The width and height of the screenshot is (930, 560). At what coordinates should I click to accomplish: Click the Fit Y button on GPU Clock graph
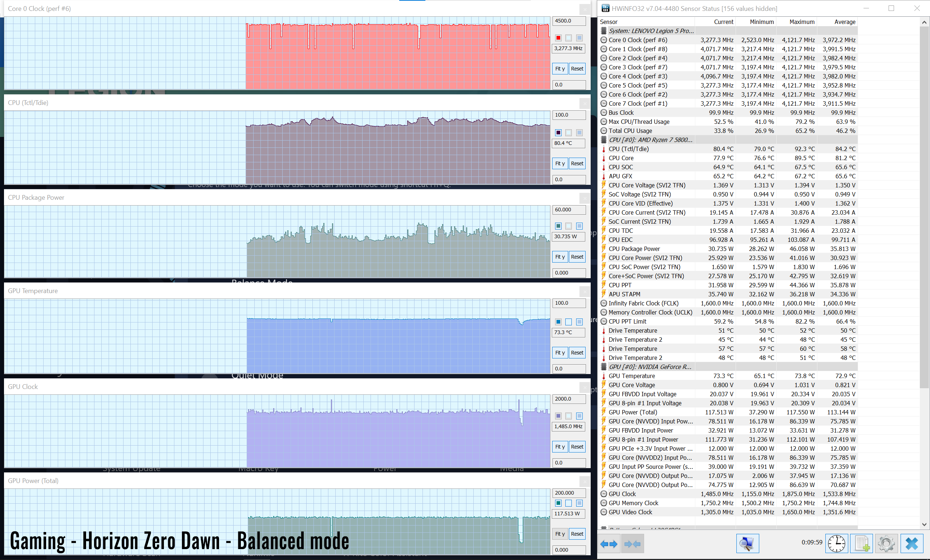coord(561,446)
